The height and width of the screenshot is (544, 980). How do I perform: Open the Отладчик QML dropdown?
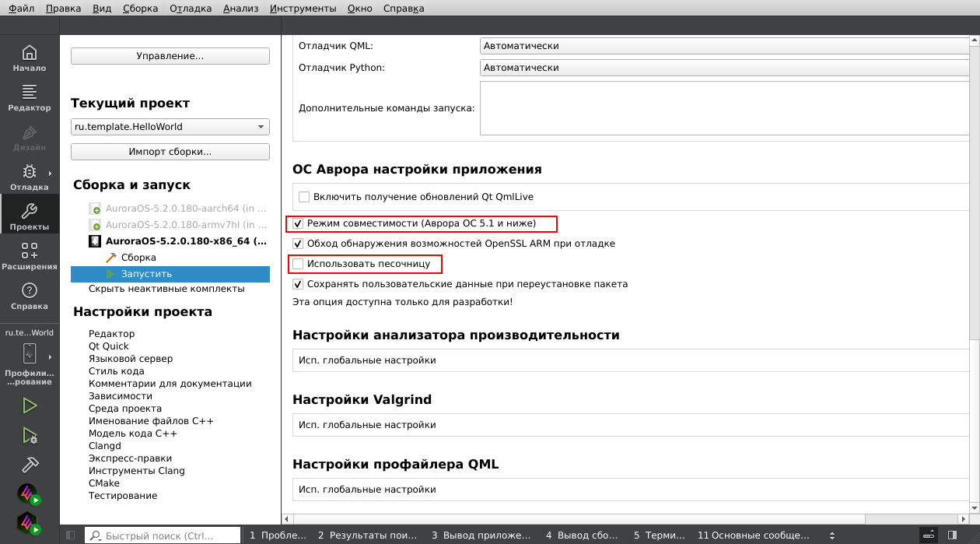[724, 46]
